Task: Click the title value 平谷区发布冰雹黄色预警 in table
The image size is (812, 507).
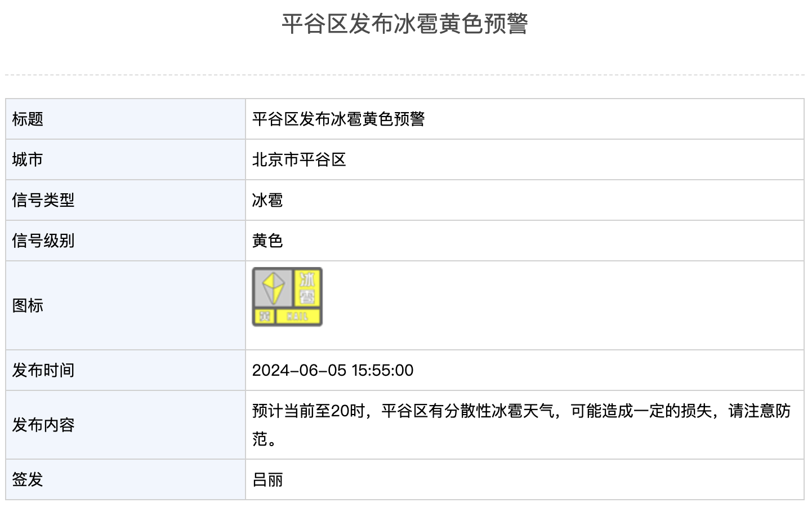Action: (x=338, y=119)
